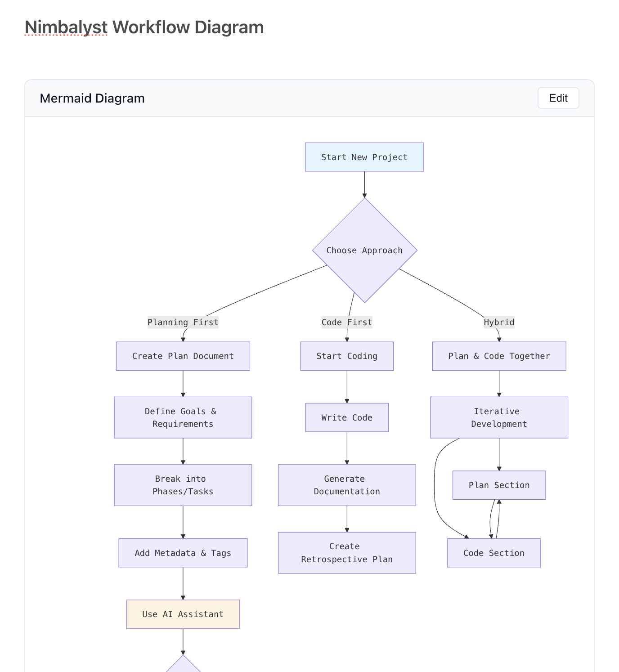Select the Start Coding node
Screen dimensions: 619x672
pos(346,356)
